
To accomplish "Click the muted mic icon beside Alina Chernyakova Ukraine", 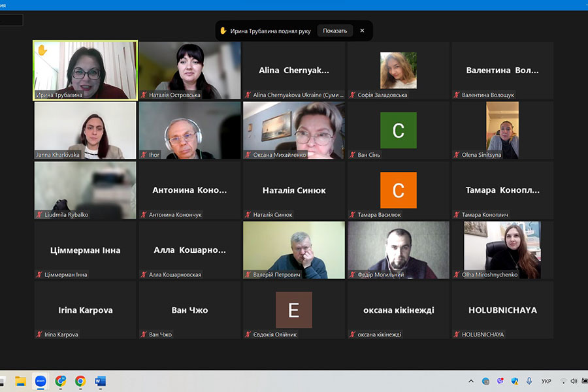I will pyautogui.click(x=248, y=95).
